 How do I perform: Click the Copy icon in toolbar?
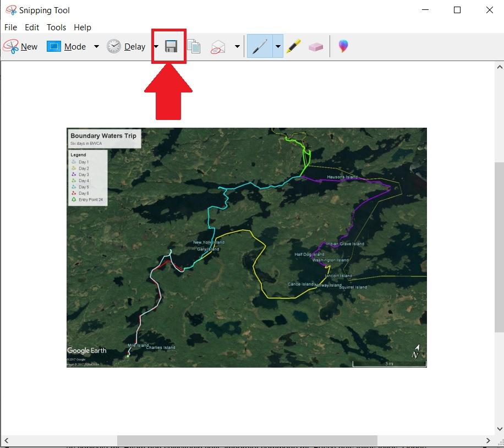(x=194, y=47)
